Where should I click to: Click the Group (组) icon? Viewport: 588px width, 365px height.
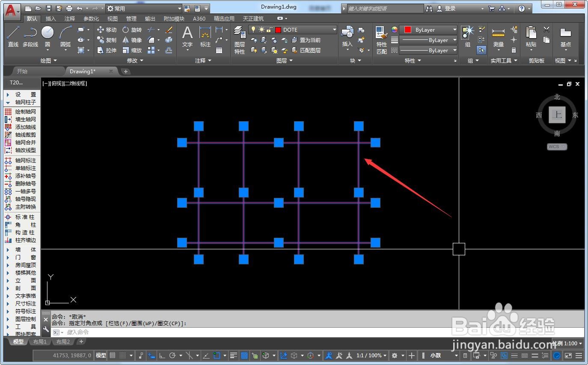tap(468, 36)
